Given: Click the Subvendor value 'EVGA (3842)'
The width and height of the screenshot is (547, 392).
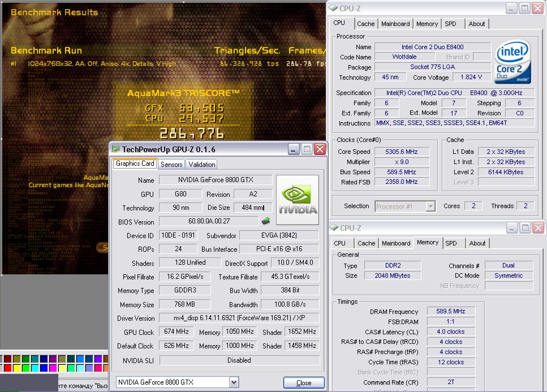Looking at the screenshot, I should coord(279,235).
